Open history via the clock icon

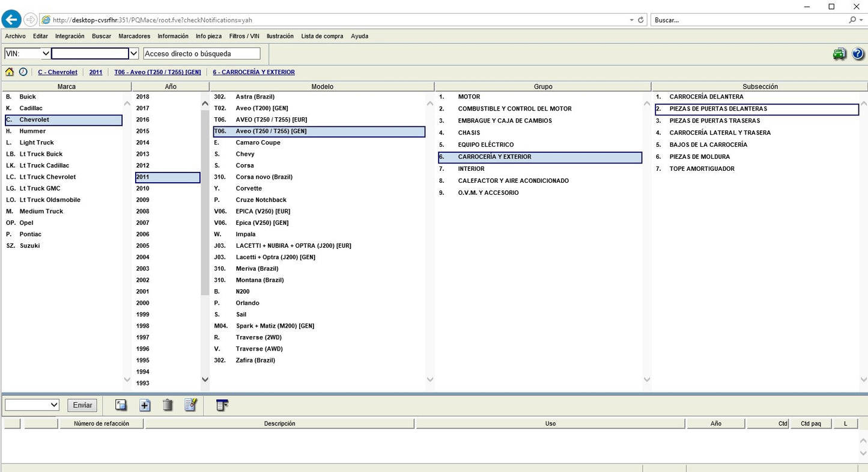[23, 72]
